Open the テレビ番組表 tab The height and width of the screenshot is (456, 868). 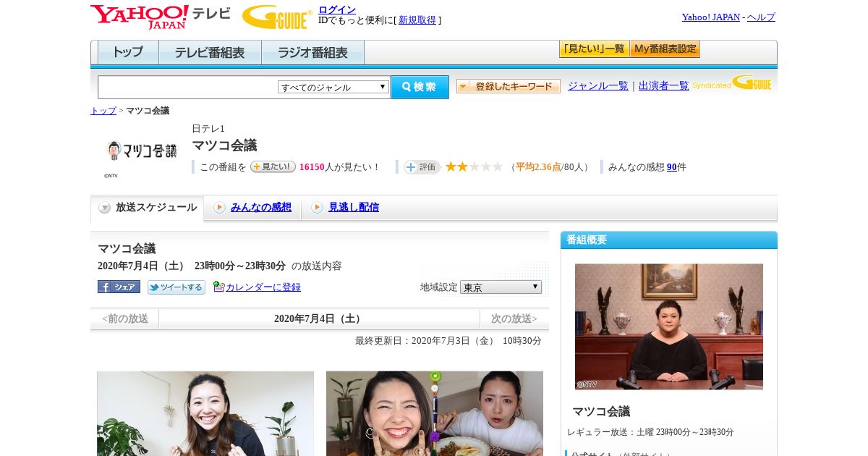tap(210, 53)
